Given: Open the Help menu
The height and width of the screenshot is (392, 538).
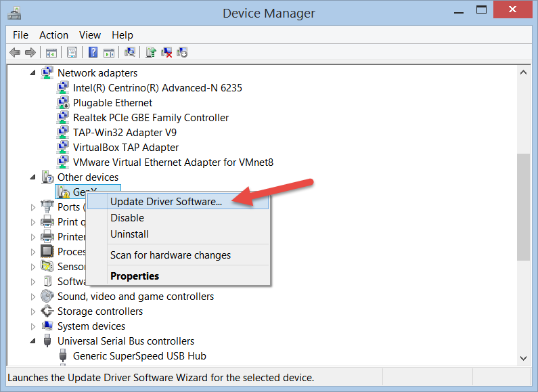Looking at the screenshot, I should pyautogui.click(x=122, y=35).
